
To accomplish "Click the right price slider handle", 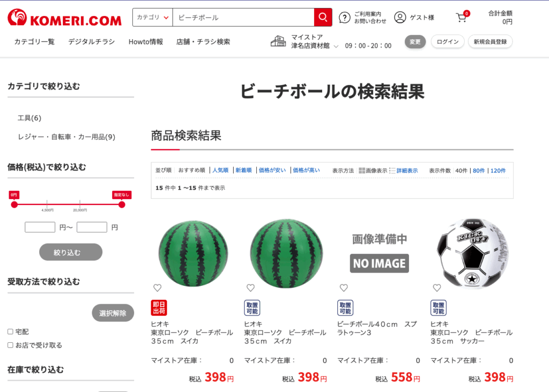I will point(122,205).
